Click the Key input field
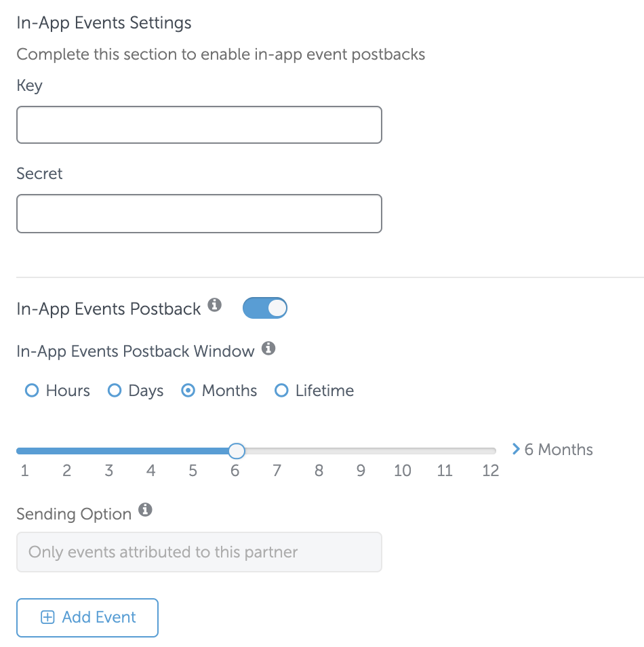Screen dimensions: 644x647 click(199, 125)
